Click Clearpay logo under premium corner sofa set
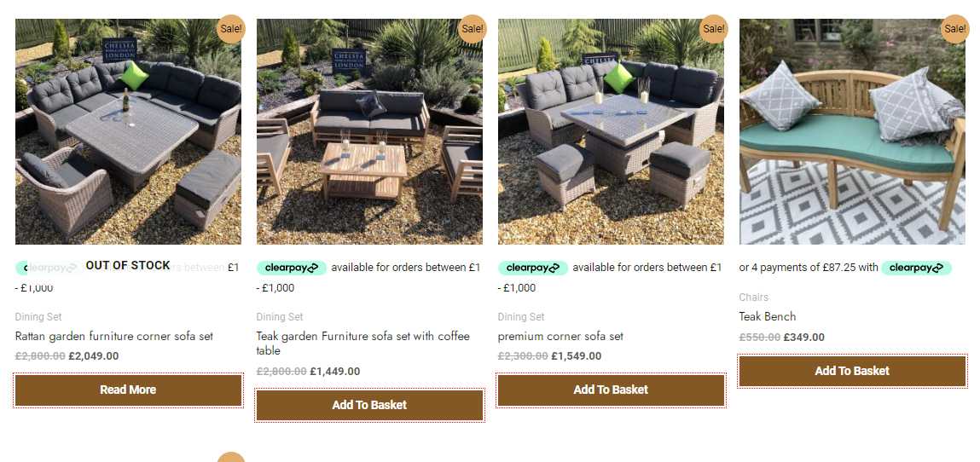 pos(533,268)
